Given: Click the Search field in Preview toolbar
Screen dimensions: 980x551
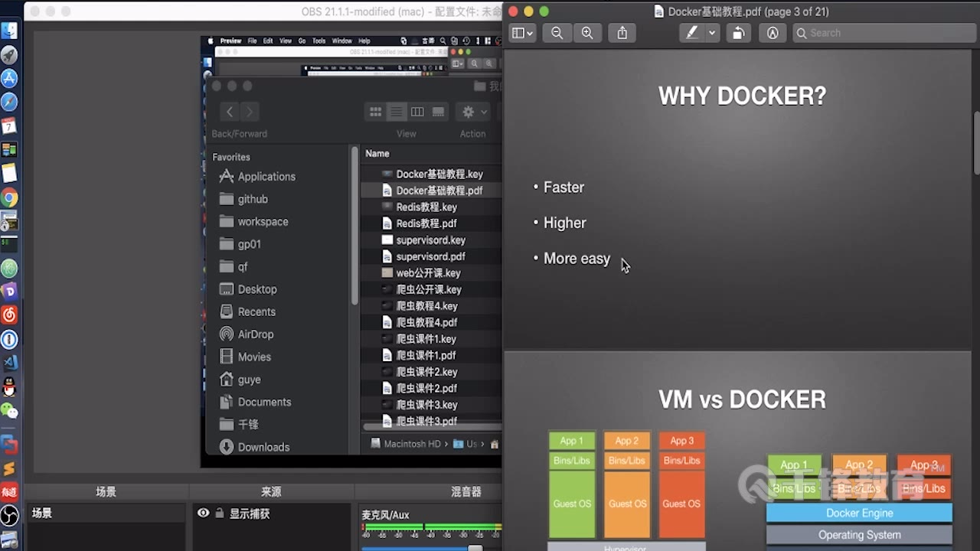Looking at the screenshot, I should coord(884,33).
